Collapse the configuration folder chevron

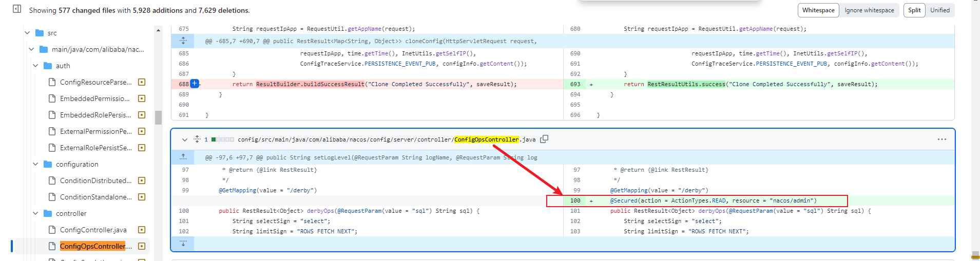35,164
